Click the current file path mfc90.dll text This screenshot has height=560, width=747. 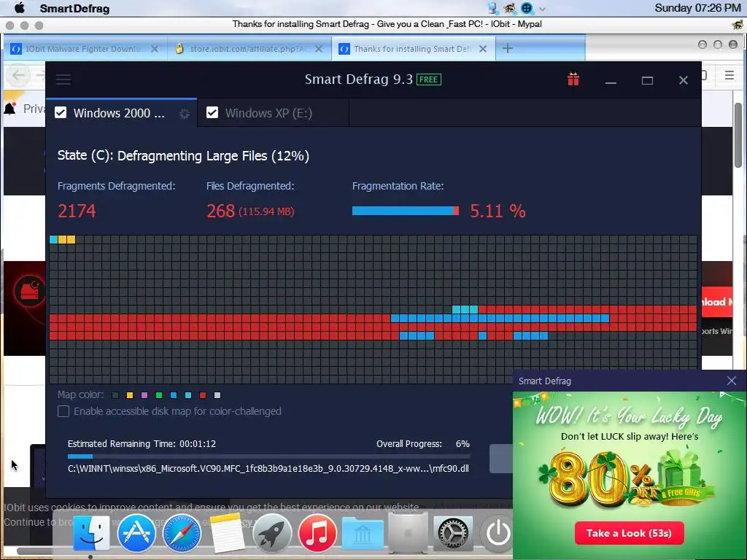point(268,469)
